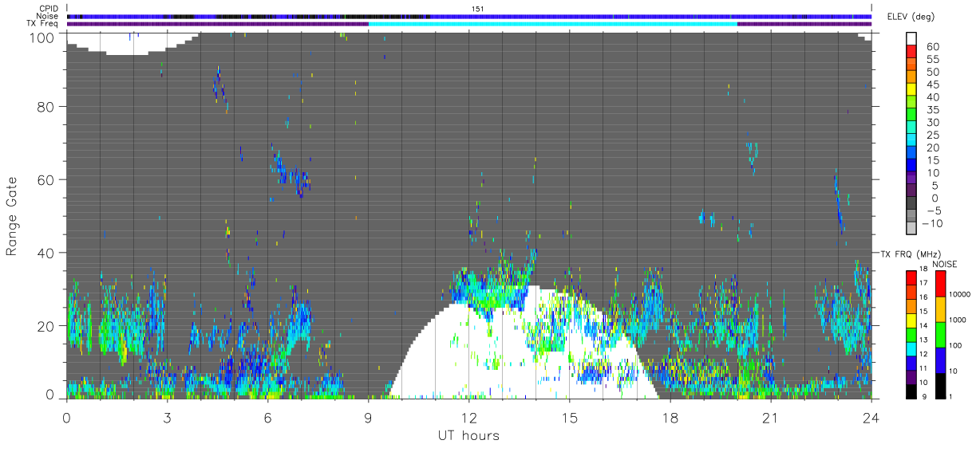Click the CPID value "151" above the plot
Image resolution: width=980 pixels, height=452 pixels.
(477, 9)
